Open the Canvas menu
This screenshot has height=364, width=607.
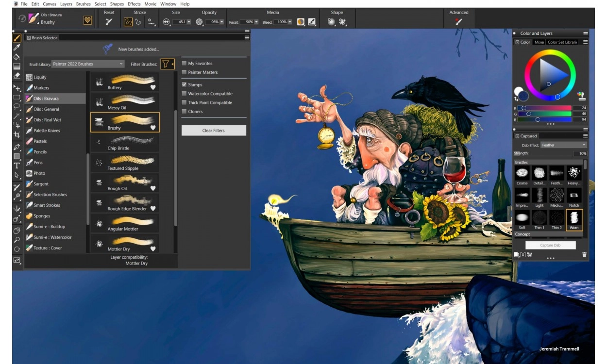(50, 4)
